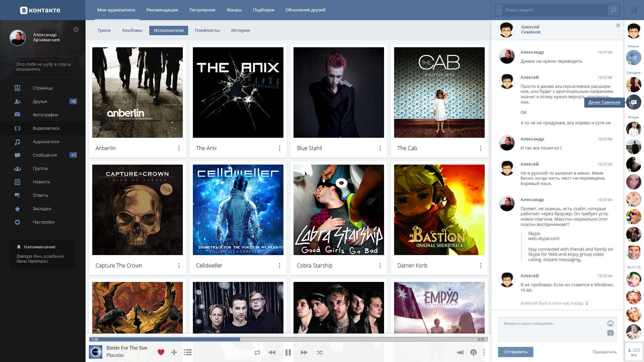The image size is (644, 362).
Task: Click the ВКонтакте logo
Action: point(40,10)
